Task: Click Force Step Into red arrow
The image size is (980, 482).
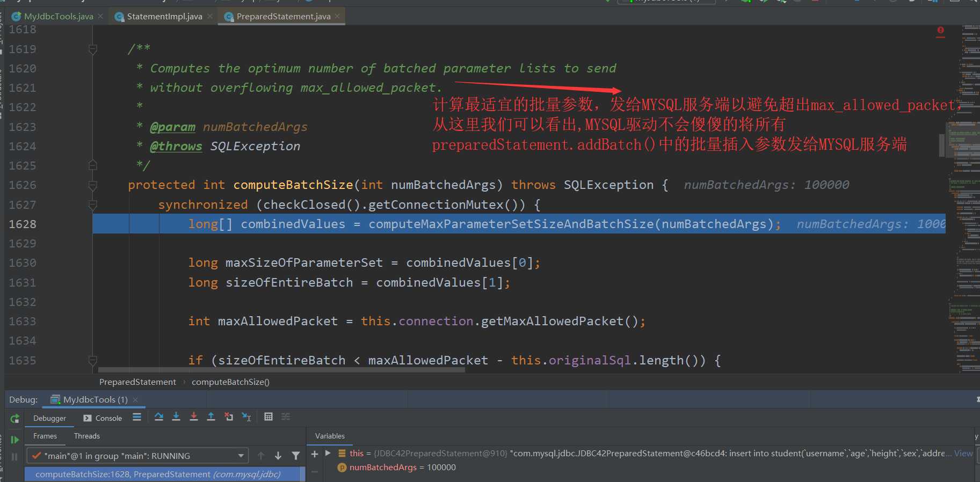Action: coord(194,417)
